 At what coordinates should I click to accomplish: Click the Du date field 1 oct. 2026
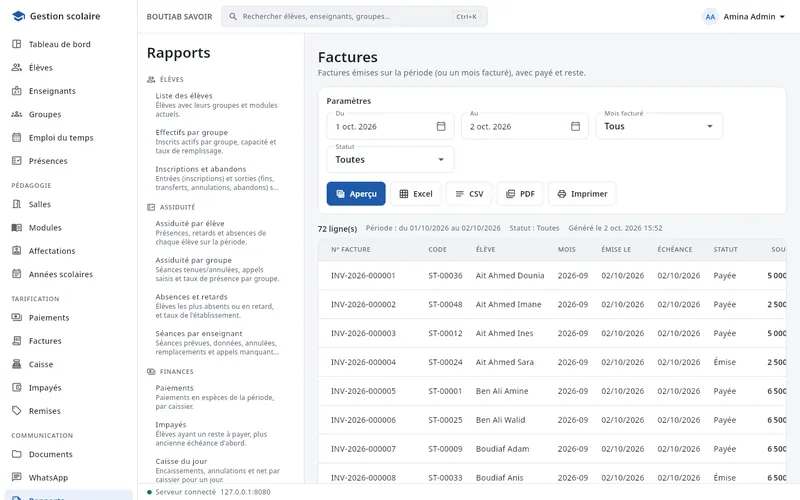tap(390, 127)
